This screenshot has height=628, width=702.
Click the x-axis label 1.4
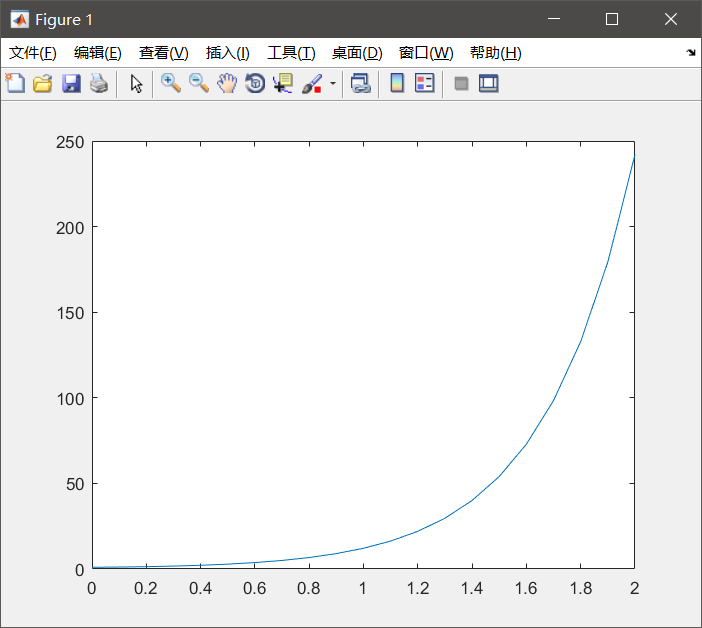(472, 588)
